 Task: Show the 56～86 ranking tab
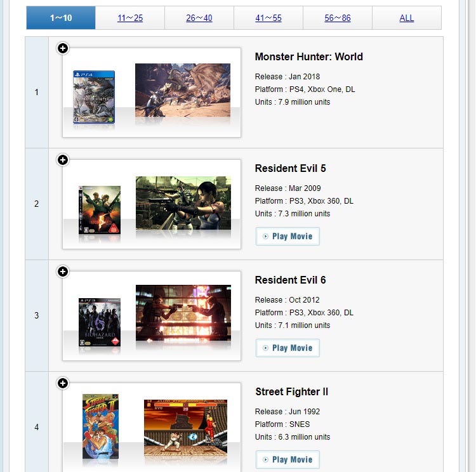[x=338, y=18]
